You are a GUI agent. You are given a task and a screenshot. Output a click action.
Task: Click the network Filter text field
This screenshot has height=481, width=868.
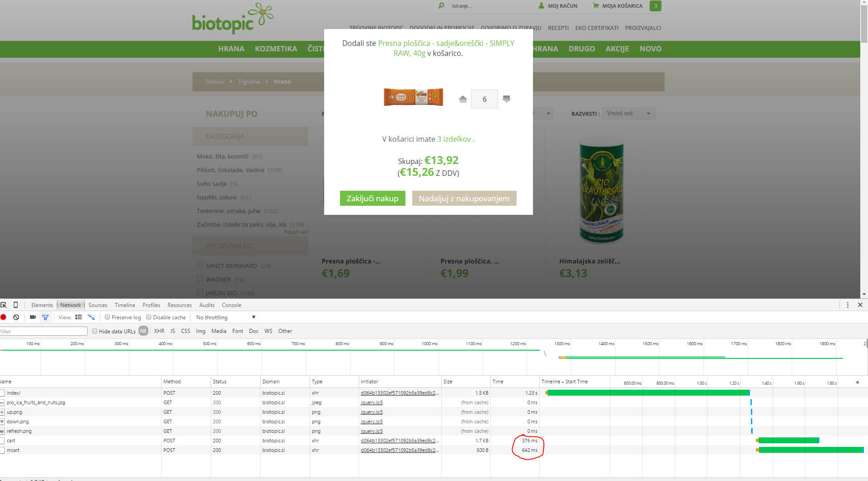tap(44, 332)
